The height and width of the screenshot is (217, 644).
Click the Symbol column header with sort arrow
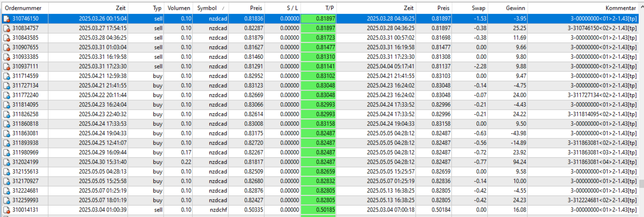210,8
